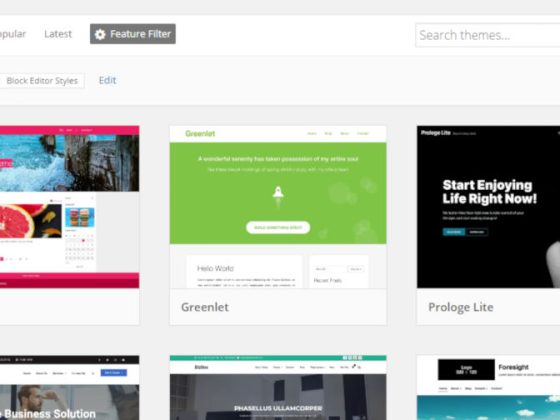Open the Greenlet theme screenshot
Screen dimensions: 560x420
click(278, 207)
